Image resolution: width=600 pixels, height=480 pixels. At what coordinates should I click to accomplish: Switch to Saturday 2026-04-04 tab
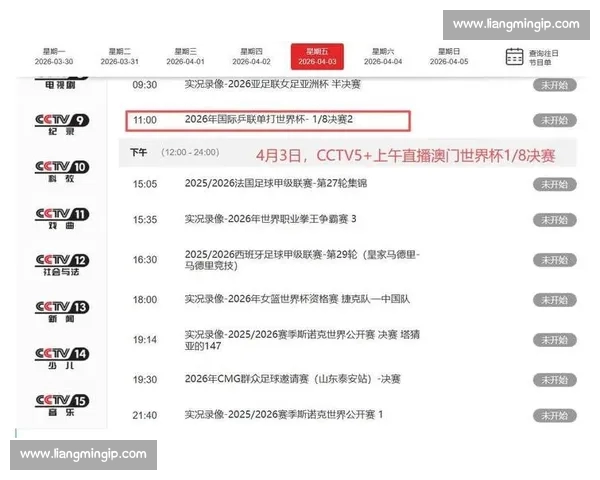[383, 56]
